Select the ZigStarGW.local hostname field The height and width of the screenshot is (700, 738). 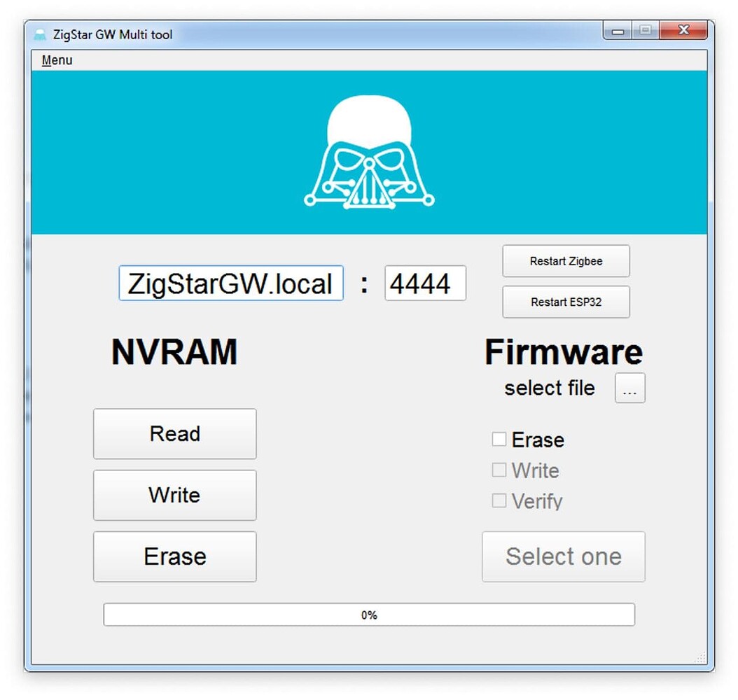[231, 283]
